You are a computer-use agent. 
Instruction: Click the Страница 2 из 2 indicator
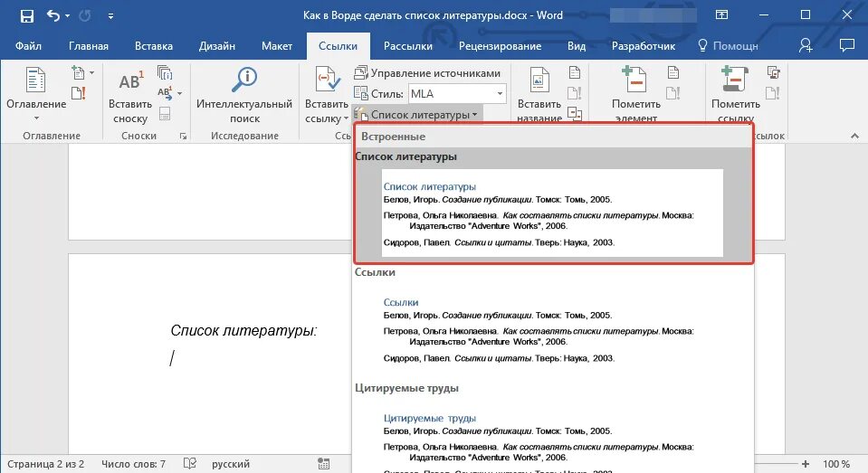pos(45,464)
